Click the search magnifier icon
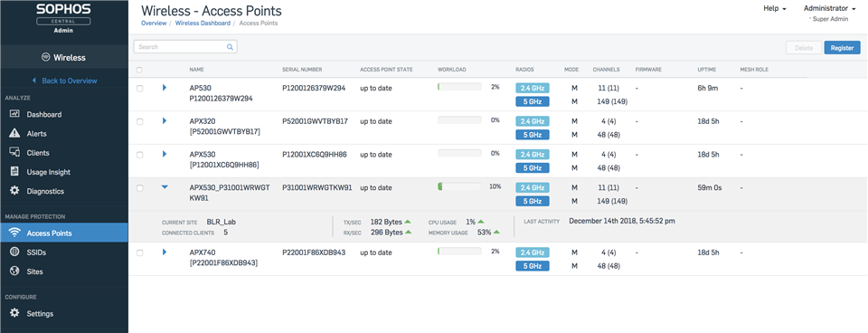868x333 pixels. point(230,47)
